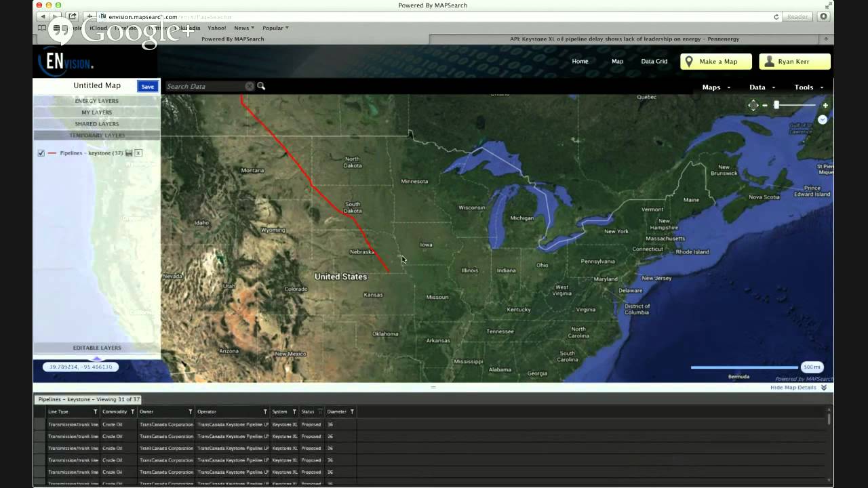This screenshot has height=488, width=868.
Task: Click the Safari address bar
Action: click(439, 17)
